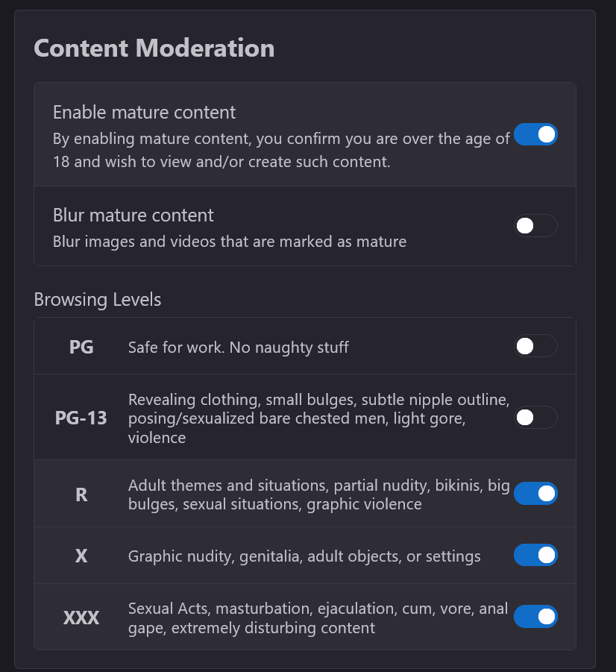
Task: Click the 'Blur images and videos' description
Action: (x=230, y=242)
